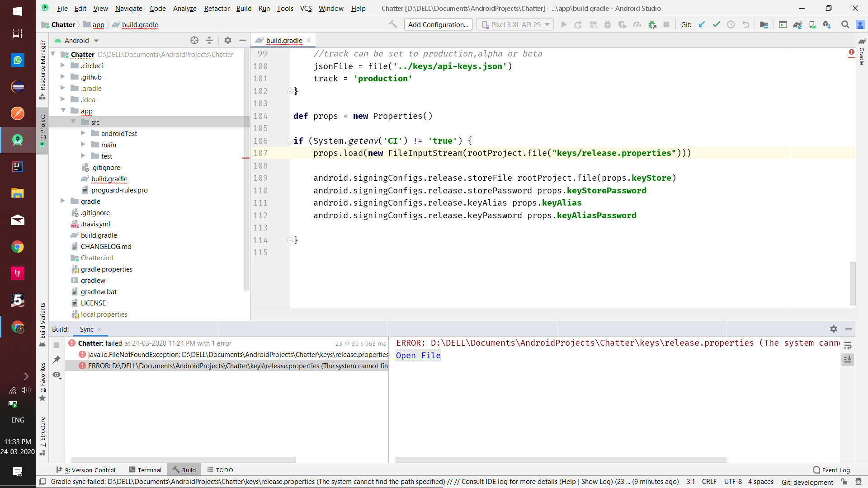This screenshot has width=868, height=488.
Task: Run the Debug tool in toolbar
Action: tap(608, 24)
